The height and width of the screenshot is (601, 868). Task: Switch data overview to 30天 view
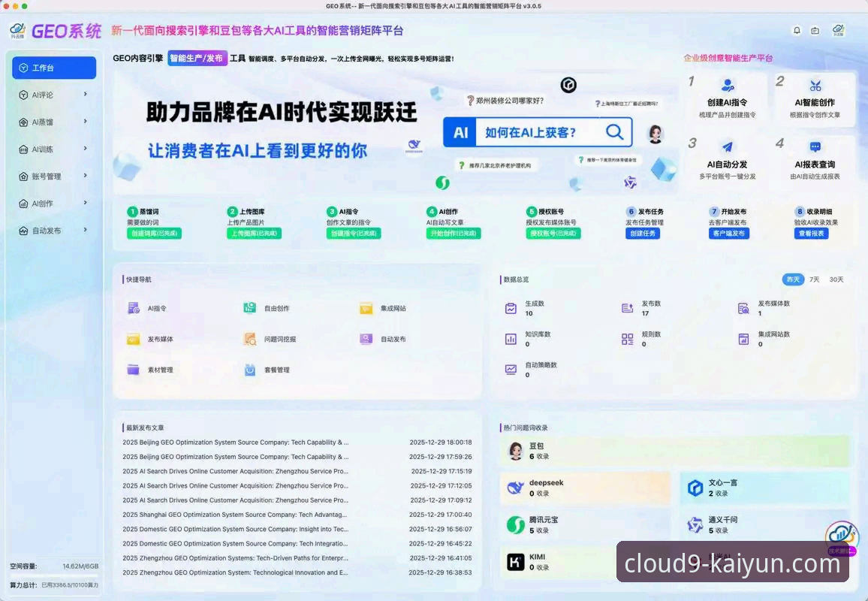(x=837, y=279)
